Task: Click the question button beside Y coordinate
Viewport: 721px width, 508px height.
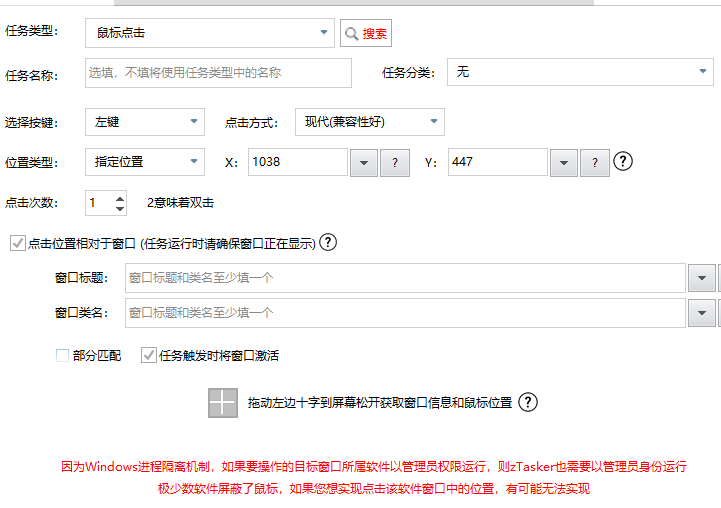Action: (x=595, y=163)
